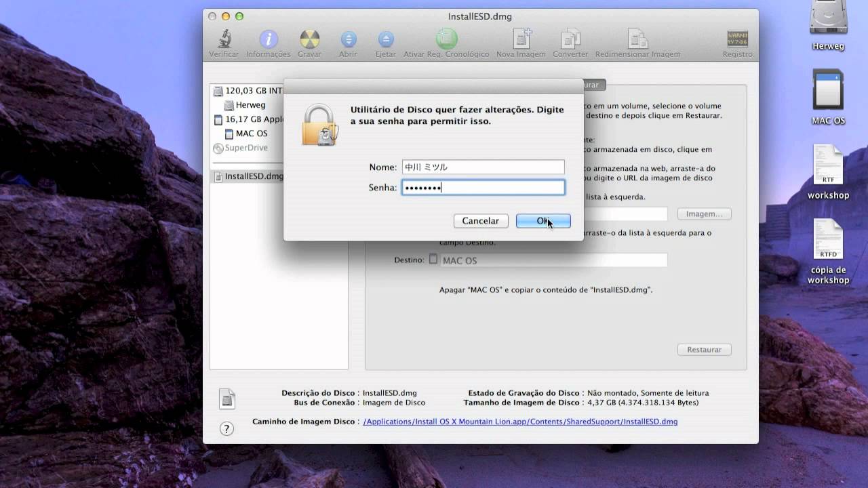Open the InstallESD.dmg image path link
868x488 pixels.
tap(520, 422)
